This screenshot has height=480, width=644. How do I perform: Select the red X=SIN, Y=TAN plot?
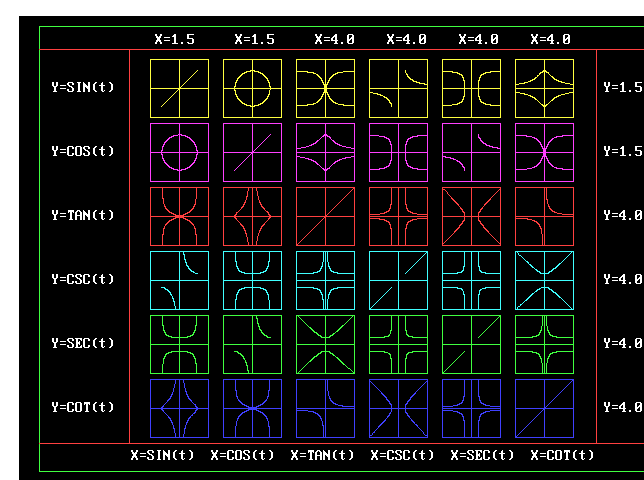click(x=179, y=216)
